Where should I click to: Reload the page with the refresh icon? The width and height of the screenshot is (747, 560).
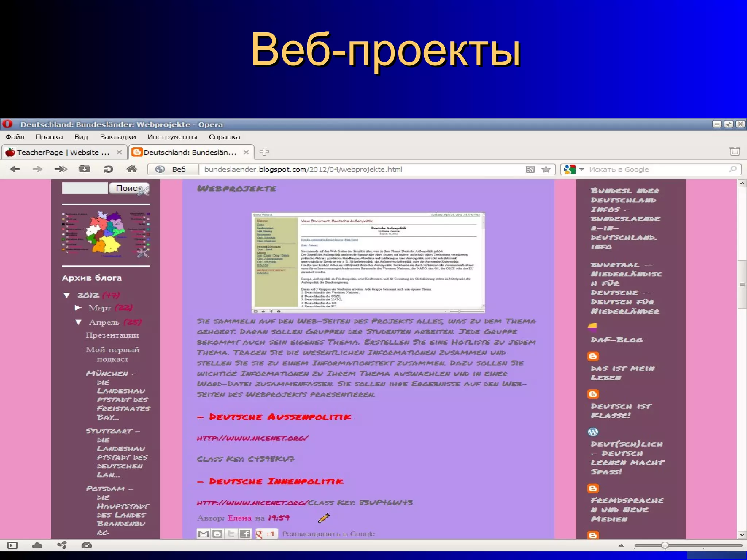pyautogui.click(x=108, y=169)
